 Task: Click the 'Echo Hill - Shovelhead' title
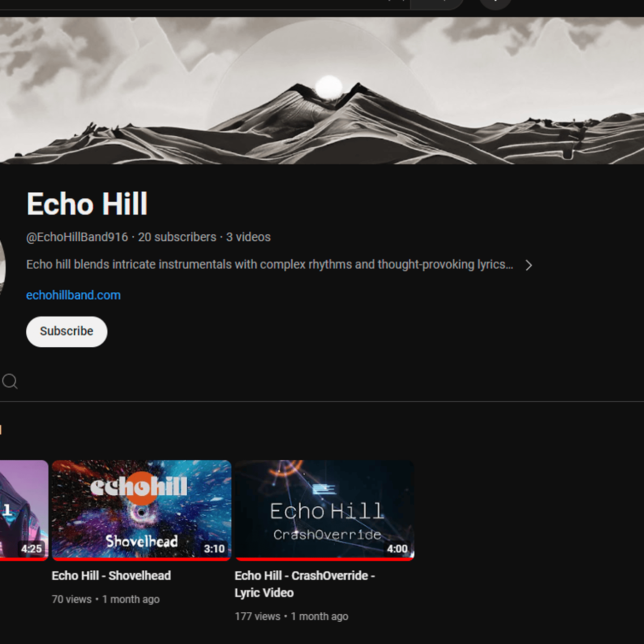pyautogui.click(x=111, y=576)
